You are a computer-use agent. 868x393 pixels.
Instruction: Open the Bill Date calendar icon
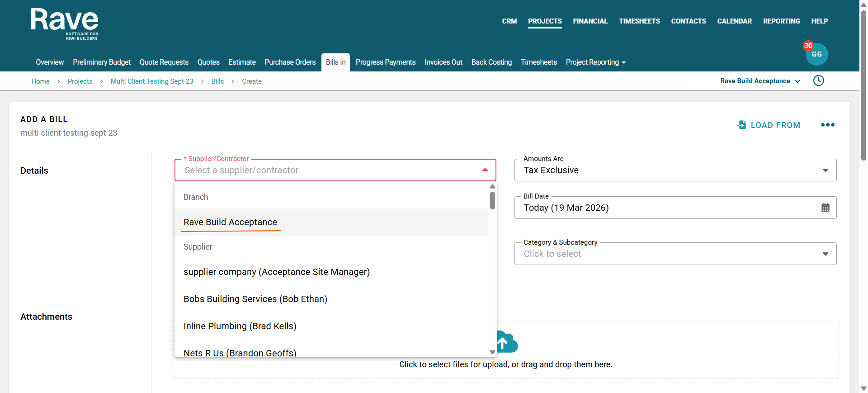click(x=825, y=208)
